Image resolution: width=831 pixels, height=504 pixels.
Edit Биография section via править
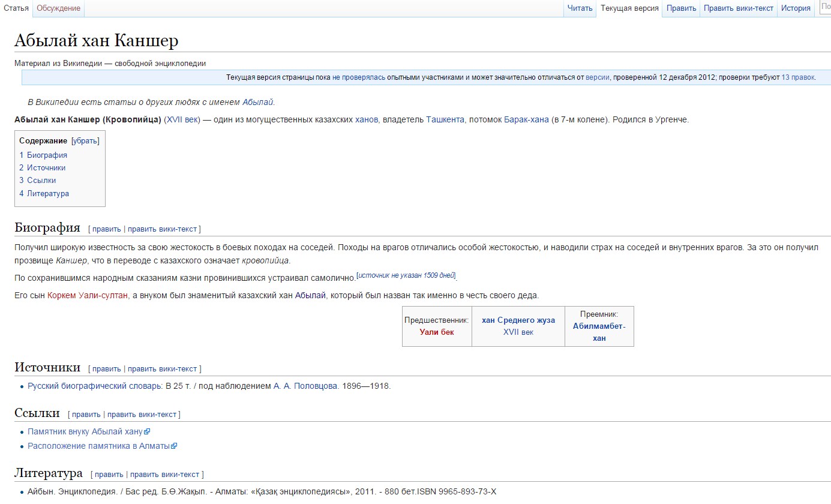(106, 229)
